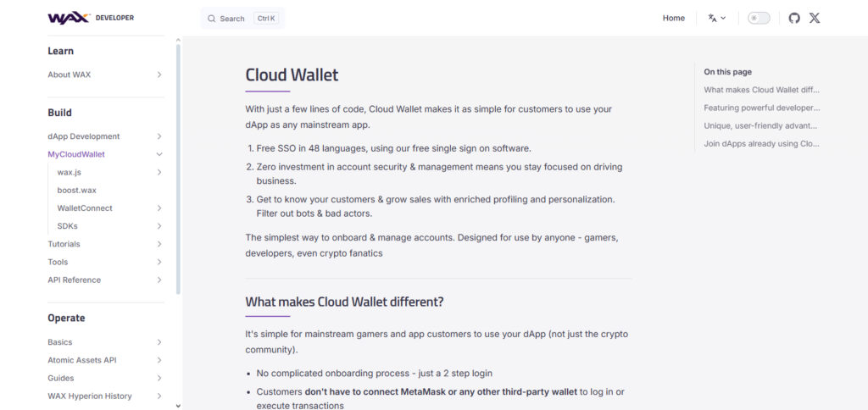Jump to 'Featuring powerful developer...' section

pyautogui.click(x=762, y=108)
